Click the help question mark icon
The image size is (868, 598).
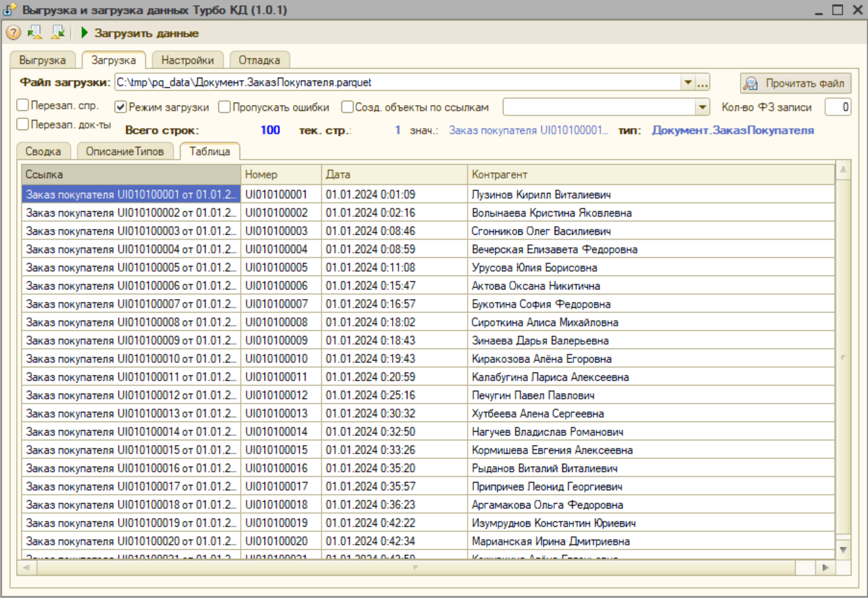(x=13, y=33)
